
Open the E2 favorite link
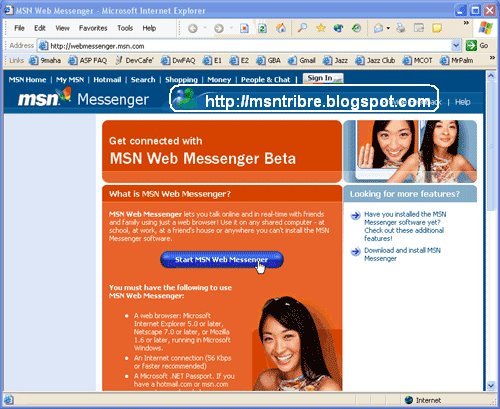[239, 60]
